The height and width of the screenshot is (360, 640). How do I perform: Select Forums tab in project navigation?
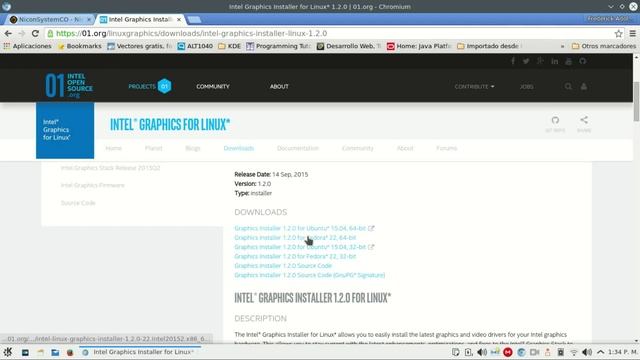447,148
